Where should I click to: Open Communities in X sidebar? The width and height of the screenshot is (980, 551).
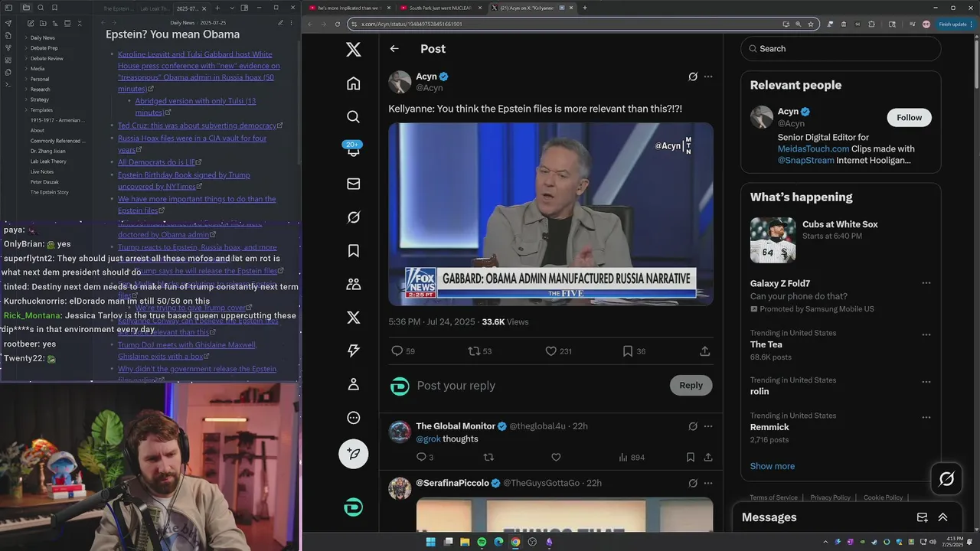353,284
